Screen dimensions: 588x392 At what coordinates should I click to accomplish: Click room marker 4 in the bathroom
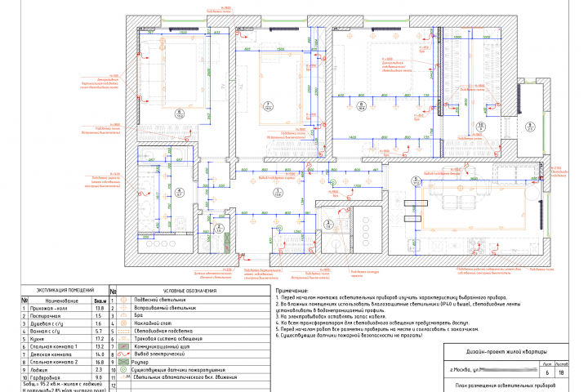pyautogui.click(x=179, y=193)
